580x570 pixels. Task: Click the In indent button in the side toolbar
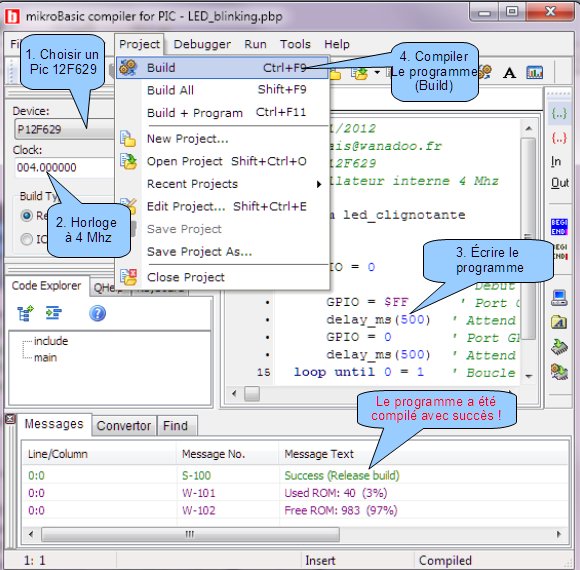(556, 161)
